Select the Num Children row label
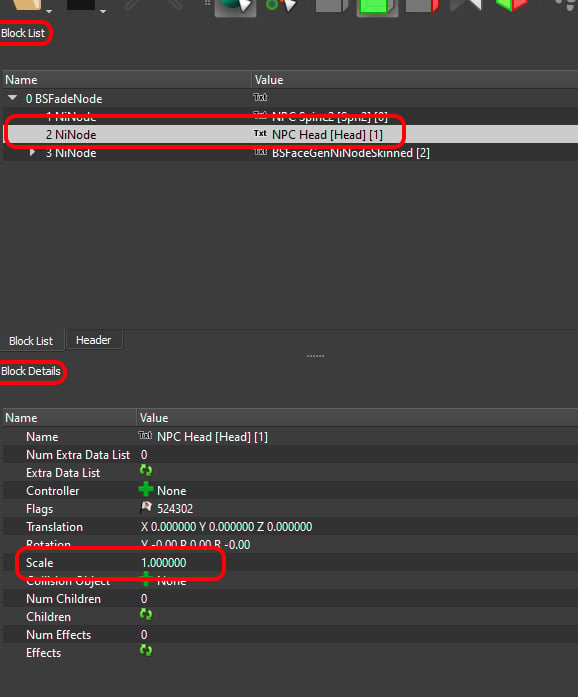 pos(63,599)
